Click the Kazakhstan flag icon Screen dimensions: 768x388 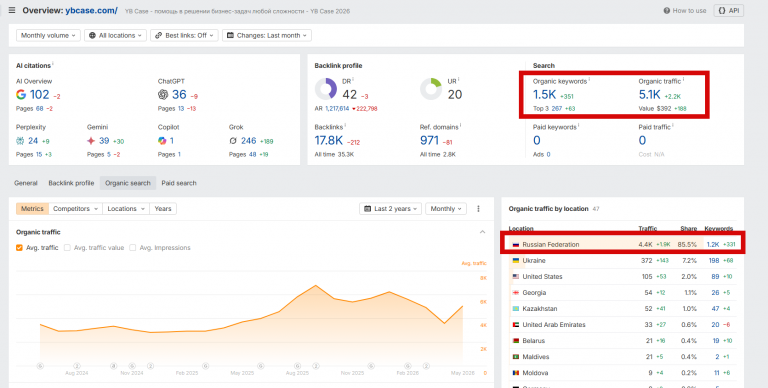515,309
